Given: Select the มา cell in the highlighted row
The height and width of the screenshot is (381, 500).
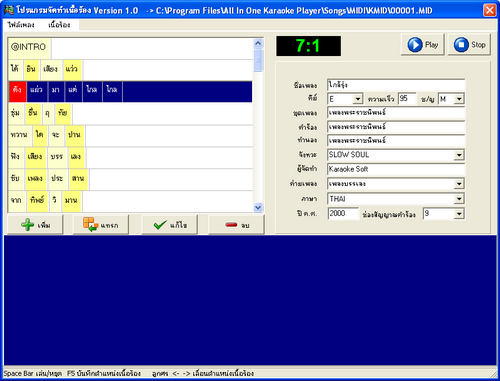Looking at the screenshot, I should (x=55, y=91).
